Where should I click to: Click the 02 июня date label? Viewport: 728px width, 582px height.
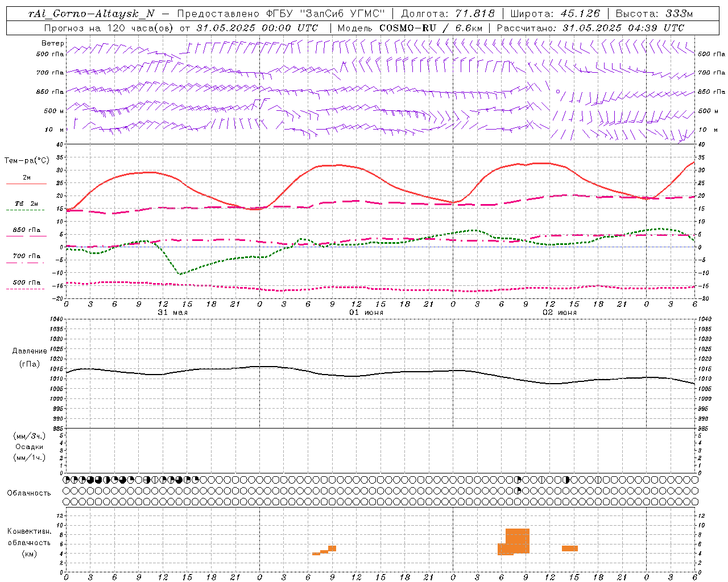click(x=559, y=313)
